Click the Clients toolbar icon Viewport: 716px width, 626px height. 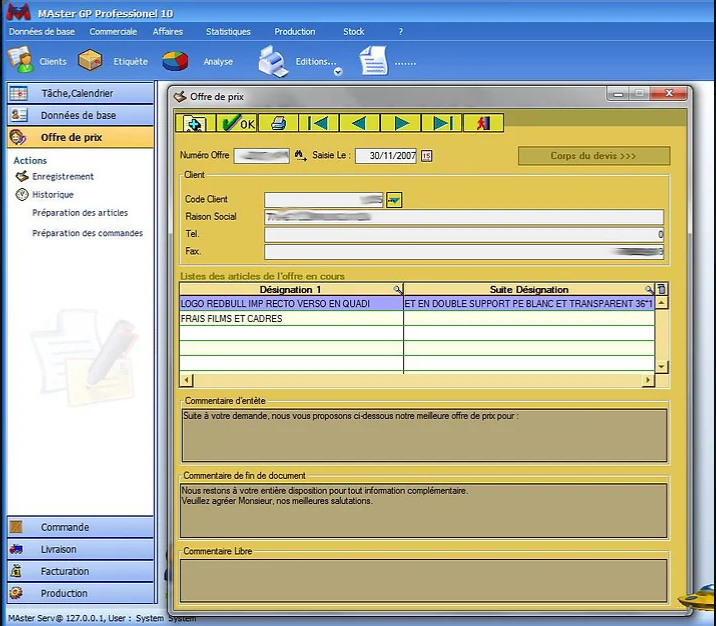point(40,62)
